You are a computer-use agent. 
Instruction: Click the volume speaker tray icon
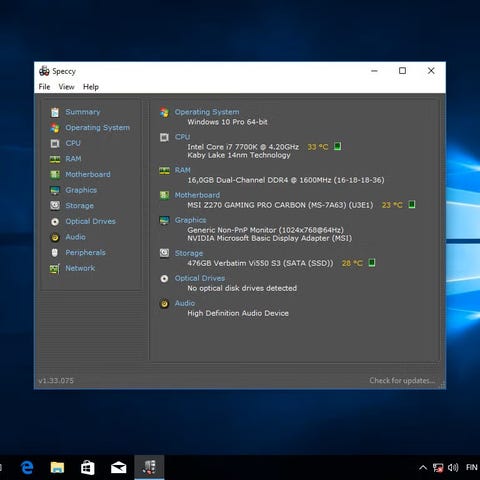click(x=453, y=468)
